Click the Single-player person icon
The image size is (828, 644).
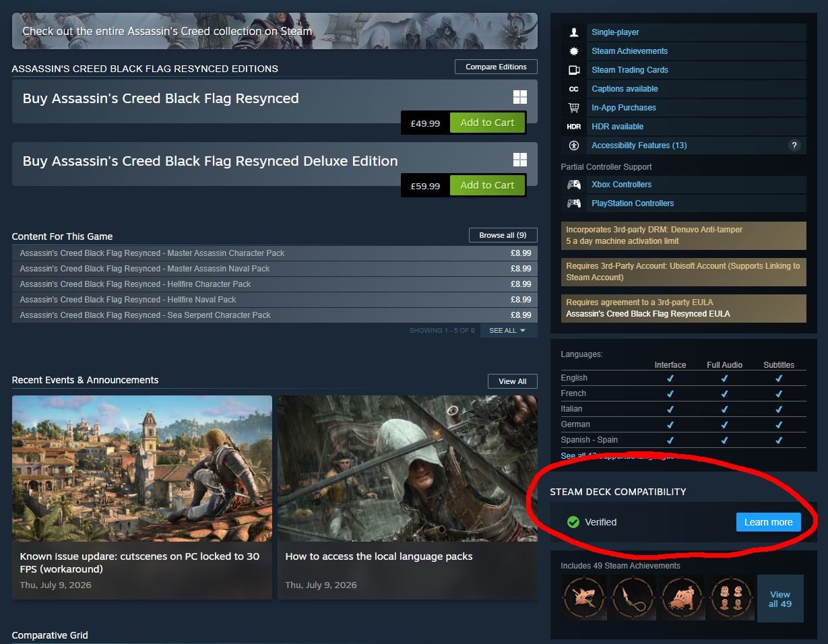coord(574,32)
